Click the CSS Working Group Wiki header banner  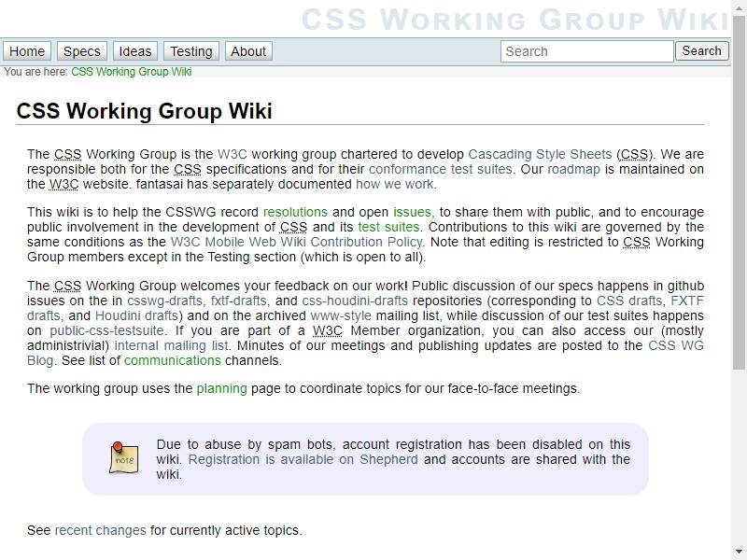[x=515, y=20]
